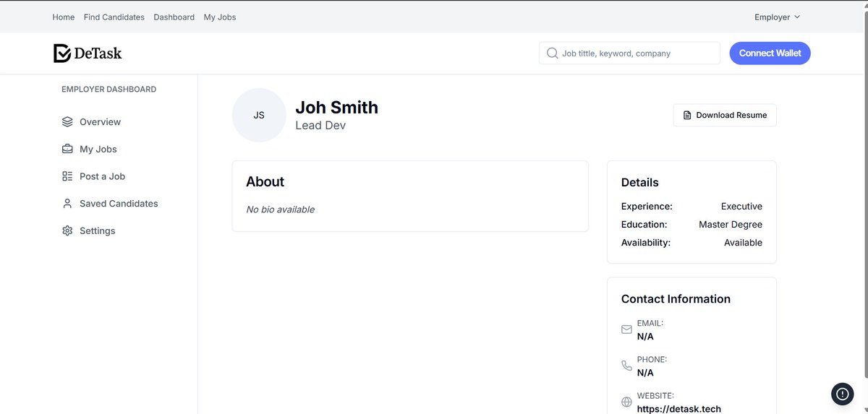Click the document icon on Download Resume

[687, 115]
